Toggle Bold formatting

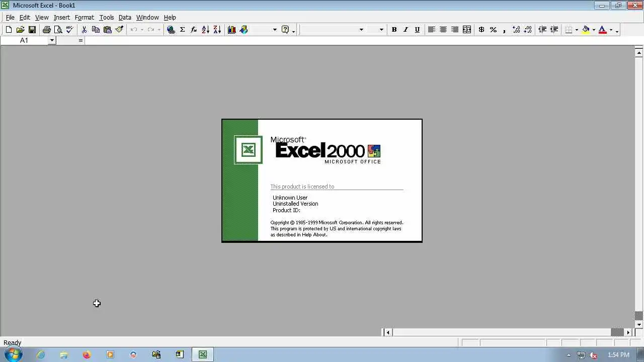394,30
